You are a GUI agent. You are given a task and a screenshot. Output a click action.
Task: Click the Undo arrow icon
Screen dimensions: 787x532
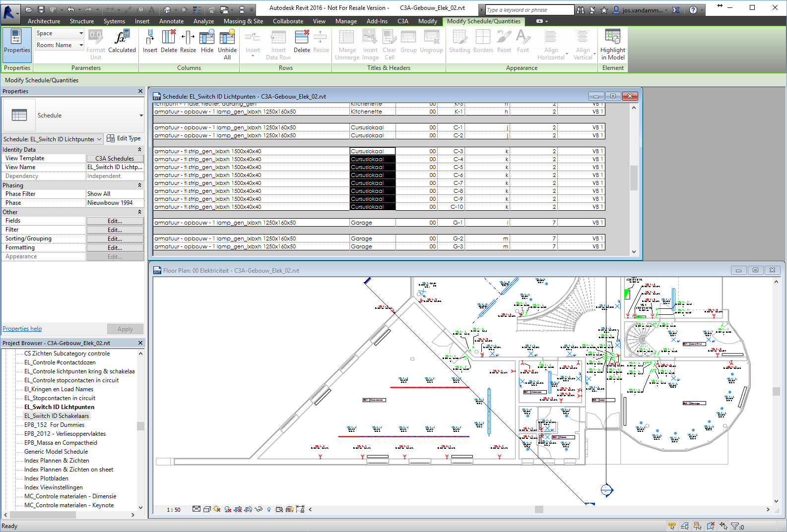pos(71,9)
